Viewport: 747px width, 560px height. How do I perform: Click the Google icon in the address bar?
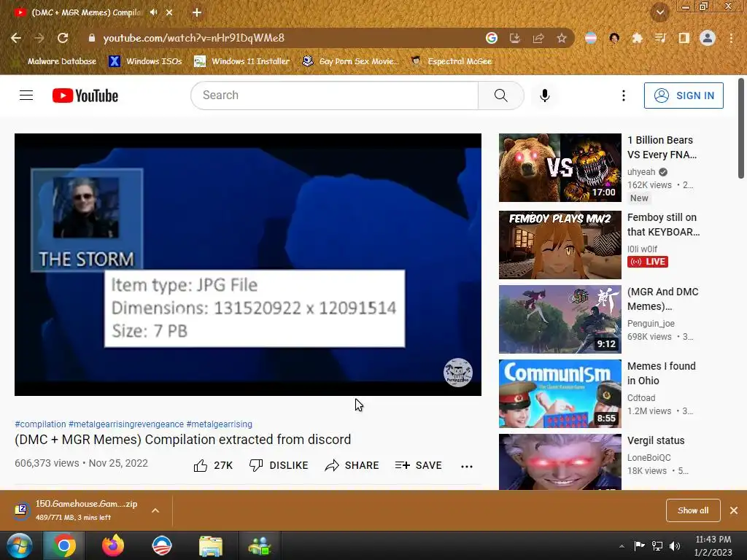click(x=492, y=38)
